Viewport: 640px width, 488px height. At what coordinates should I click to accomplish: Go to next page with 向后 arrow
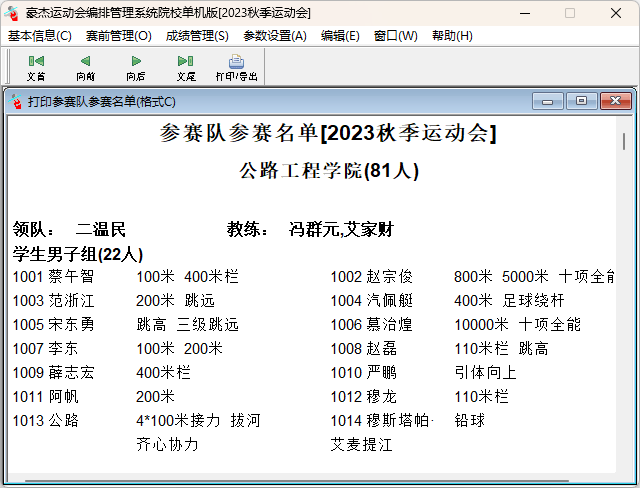136,67
